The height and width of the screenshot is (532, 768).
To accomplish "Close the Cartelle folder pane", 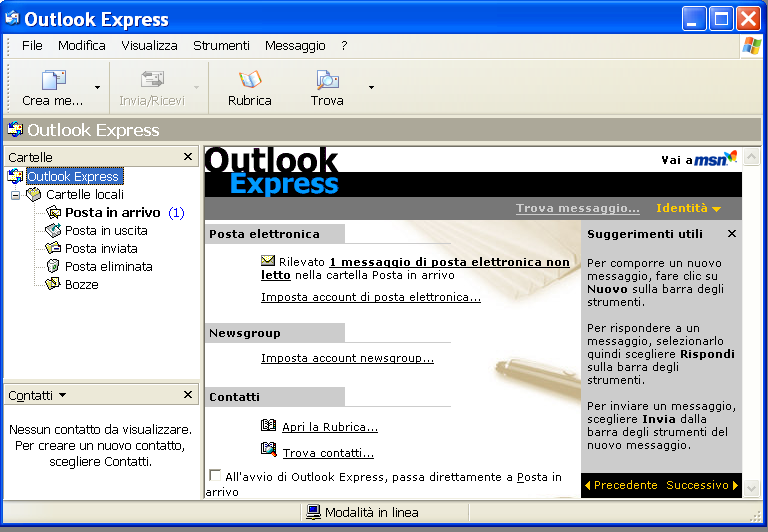I will [188, 157].
